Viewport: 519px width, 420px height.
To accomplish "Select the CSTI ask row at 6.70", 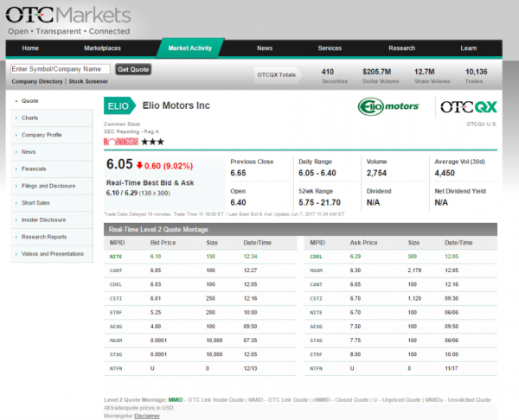I will (x=400, y=299).
